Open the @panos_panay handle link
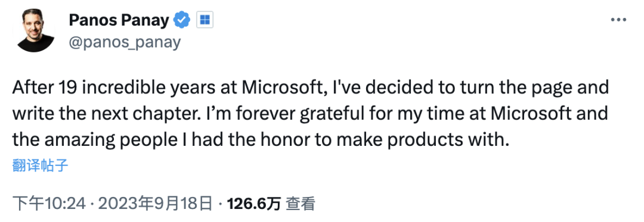This screenshot has width=644, height=222. [x=125, y=42]
